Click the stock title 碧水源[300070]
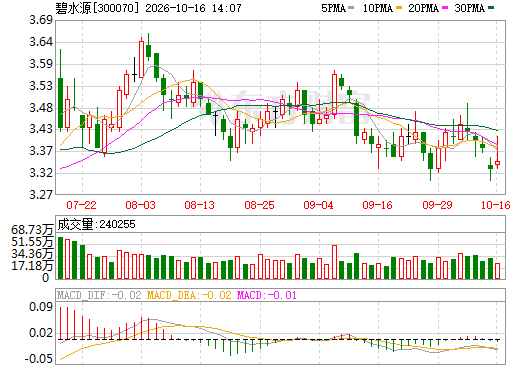 pyautogui.click(x=97, y=8)
